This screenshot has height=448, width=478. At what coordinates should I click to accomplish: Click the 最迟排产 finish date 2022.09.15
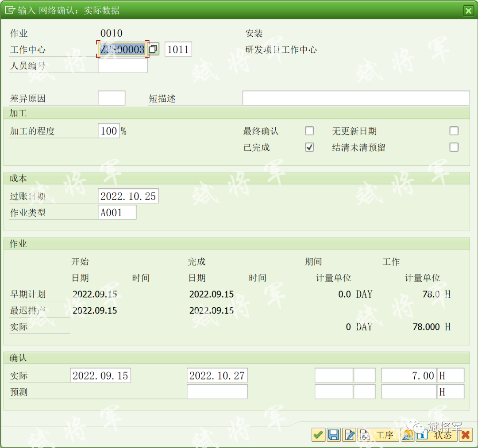(212, 310)
